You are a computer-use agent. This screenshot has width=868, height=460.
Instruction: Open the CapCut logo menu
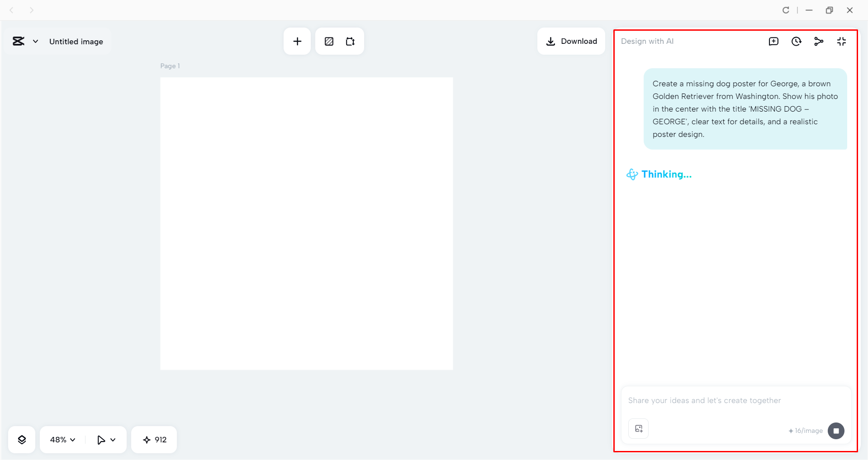(18, 41)
